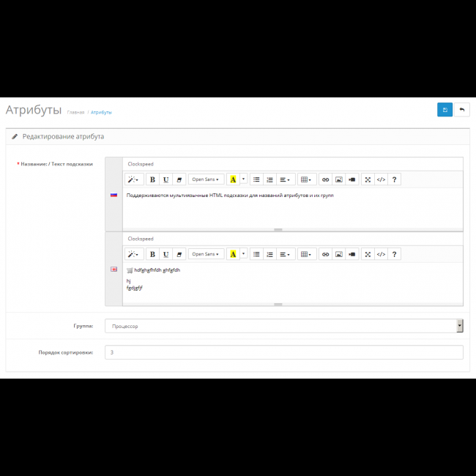Toggle bold in the Russian editor toolbar
Screen dimensions: 476x476
click(x=152, y=179)
